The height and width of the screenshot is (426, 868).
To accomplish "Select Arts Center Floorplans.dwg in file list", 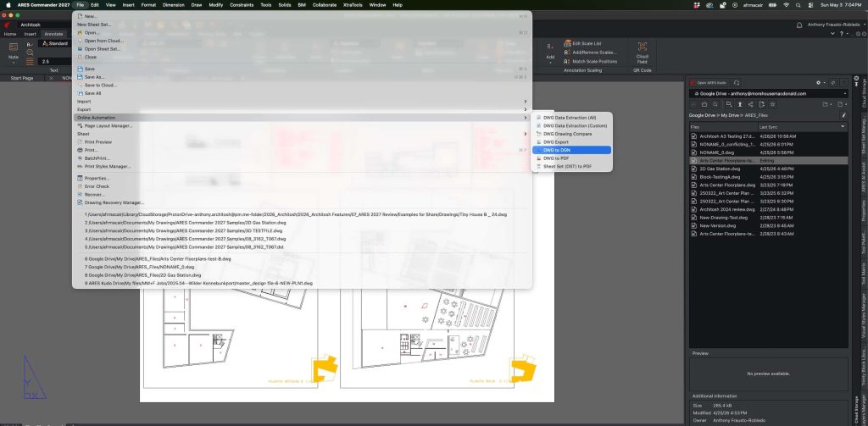I will (x=768, y=185).
